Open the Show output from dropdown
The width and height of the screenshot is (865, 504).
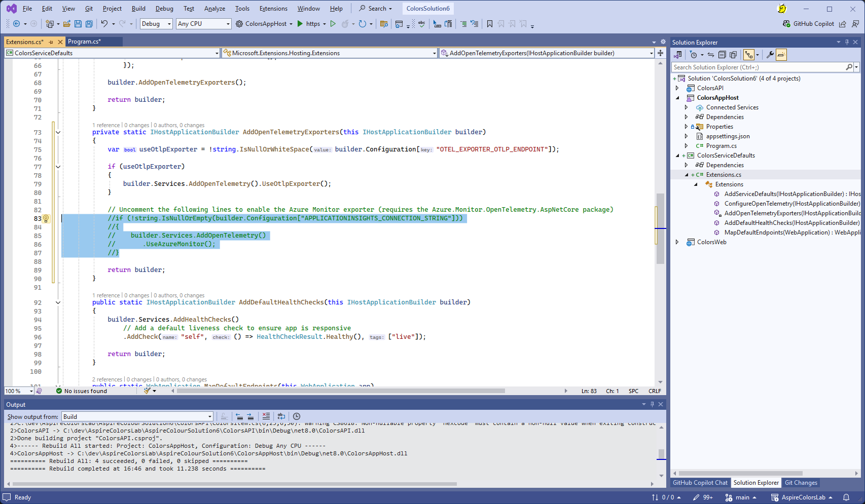pyautogui.click(x=137, y=417)
